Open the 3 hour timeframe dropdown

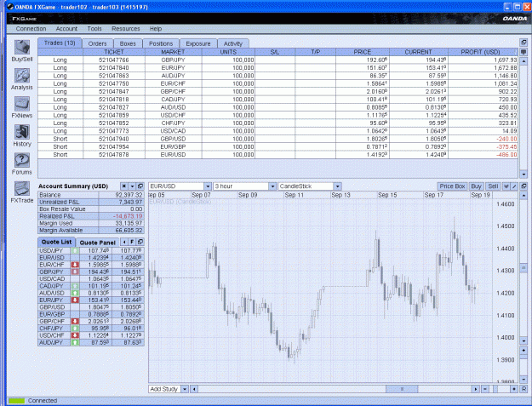click(x=272, y=186)
